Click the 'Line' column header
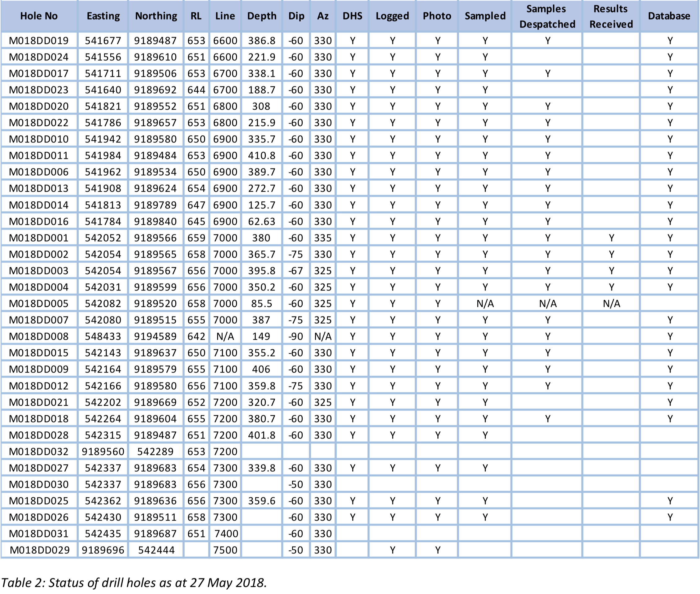This screenshot has height=594, width=700. coord(225,16)
